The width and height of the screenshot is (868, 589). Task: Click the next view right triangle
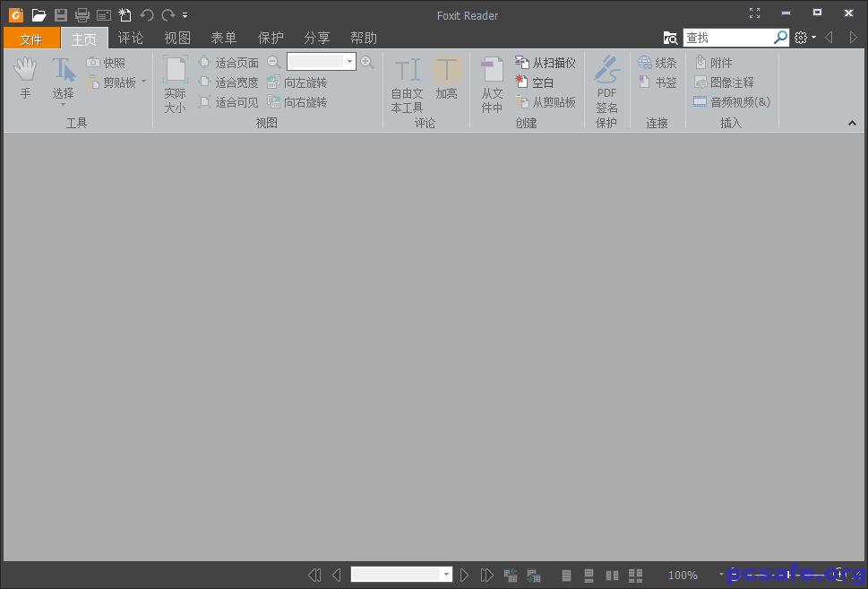[x=853, y=38]
